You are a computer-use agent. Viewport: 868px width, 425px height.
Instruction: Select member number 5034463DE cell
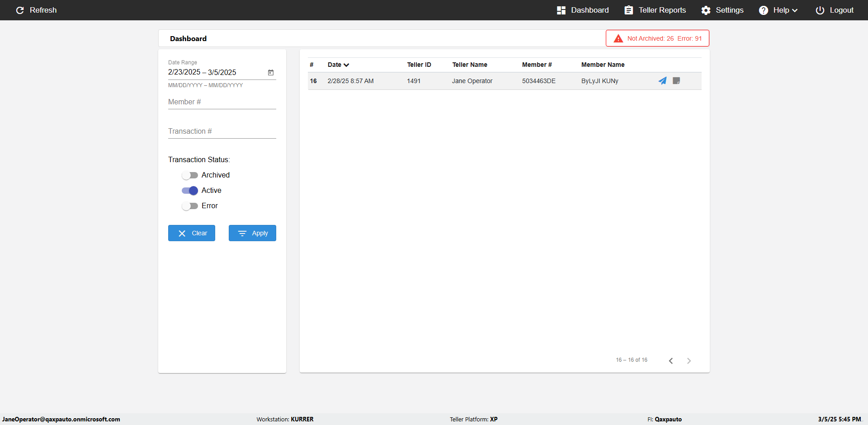pyautogui.click(x=539, y=81)
